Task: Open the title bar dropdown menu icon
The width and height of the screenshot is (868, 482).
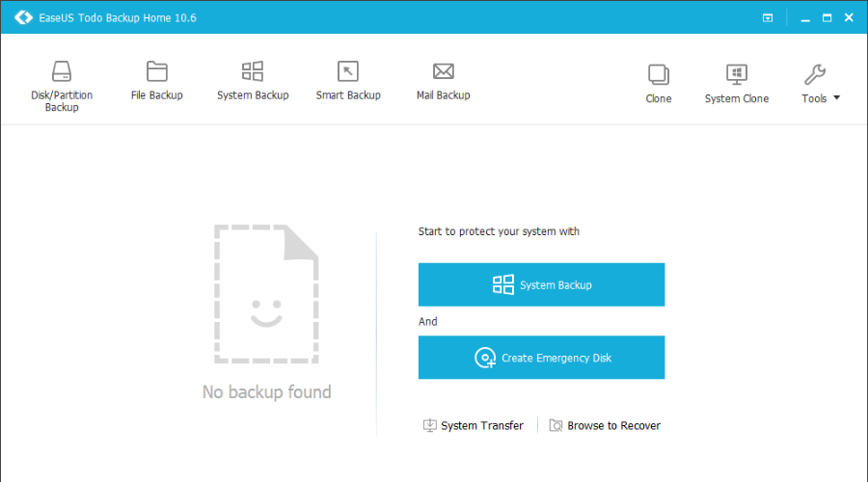Action: [768, 17]
